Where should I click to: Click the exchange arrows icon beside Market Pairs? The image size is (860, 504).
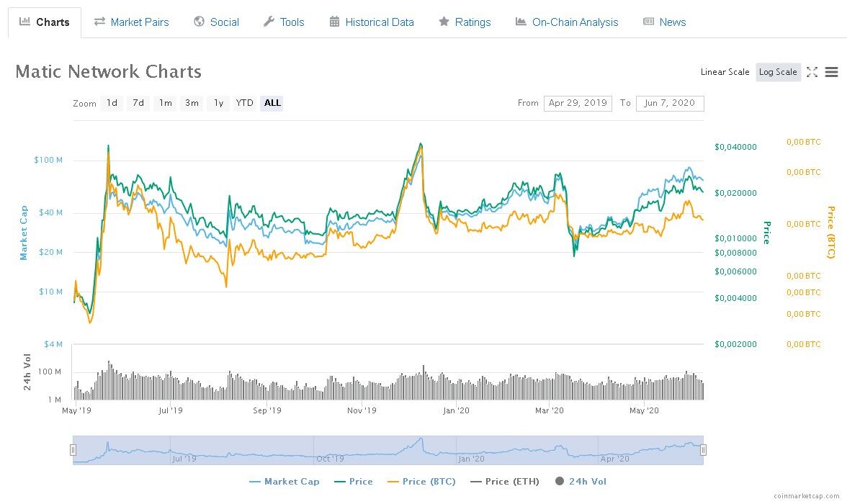coord(99,22)
